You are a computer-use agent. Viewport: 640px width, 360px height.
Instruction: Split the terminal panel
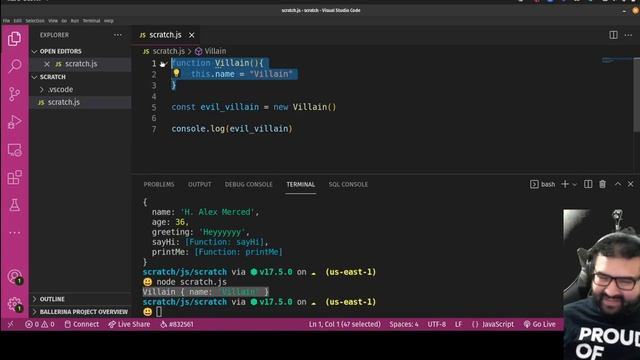(588, 184)
